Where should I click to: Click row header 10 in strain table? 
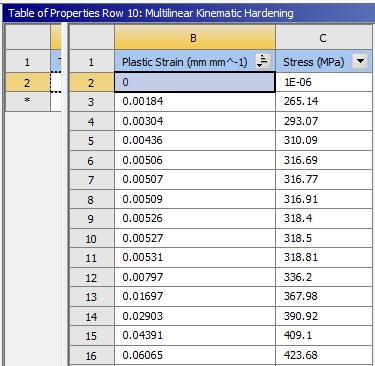(x=92, y=238)
